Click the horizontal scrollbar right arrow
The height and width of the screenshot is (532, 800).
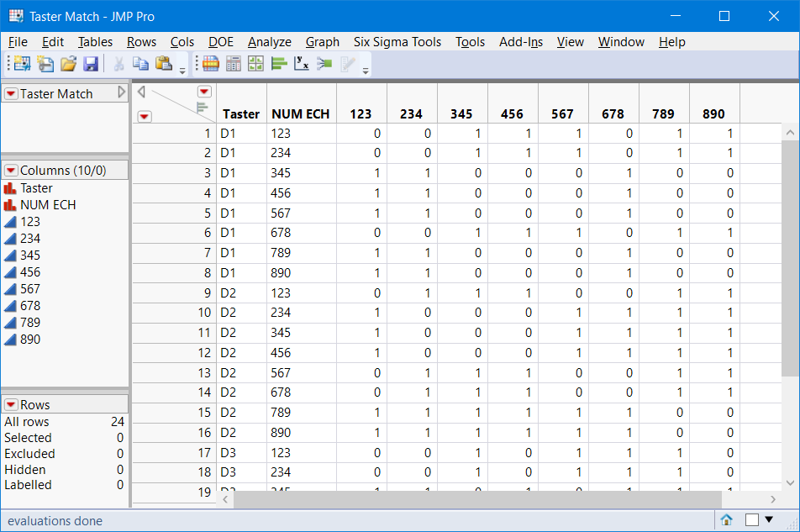point(772,499)
